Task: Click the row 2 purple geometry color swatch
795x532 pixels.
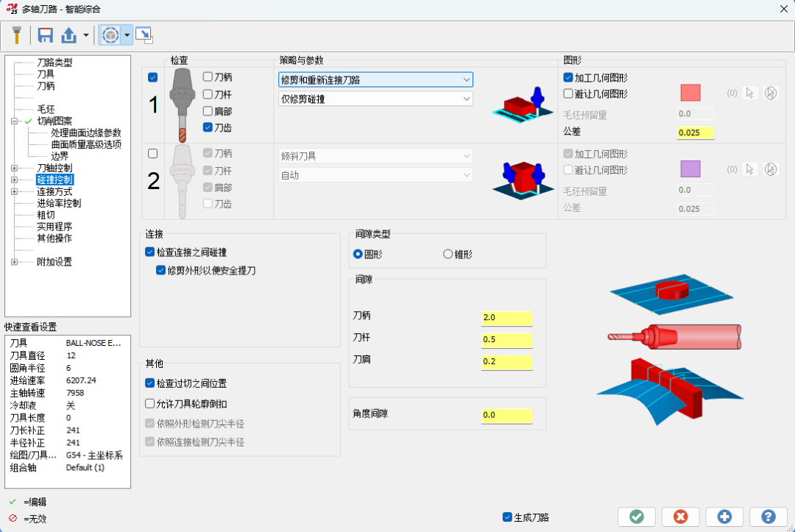Action: pyautogui.click(x=690, y=169)
